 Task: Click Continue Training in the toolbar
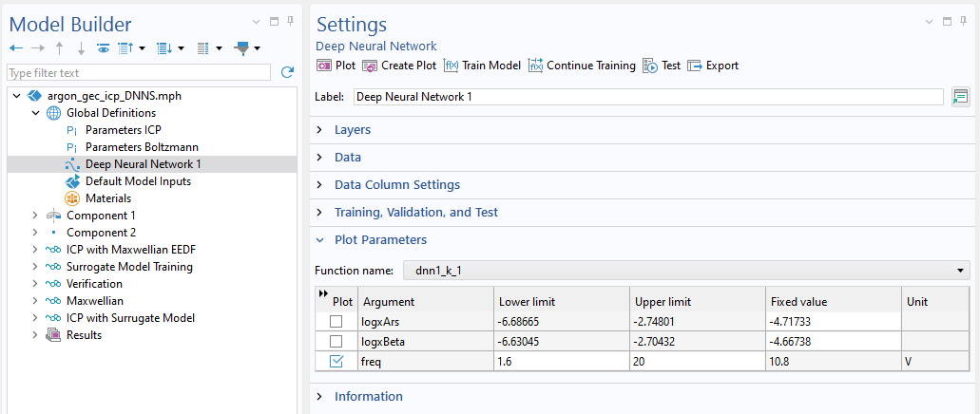coord(536,66)
